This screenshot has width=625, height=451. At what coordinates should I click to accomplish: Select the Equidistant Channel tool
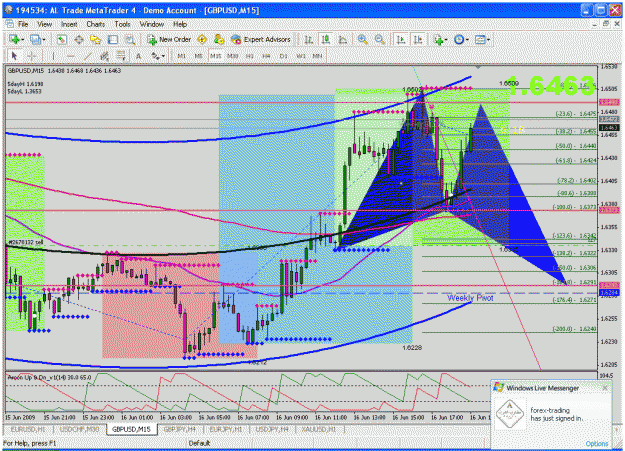coord(104,56)
